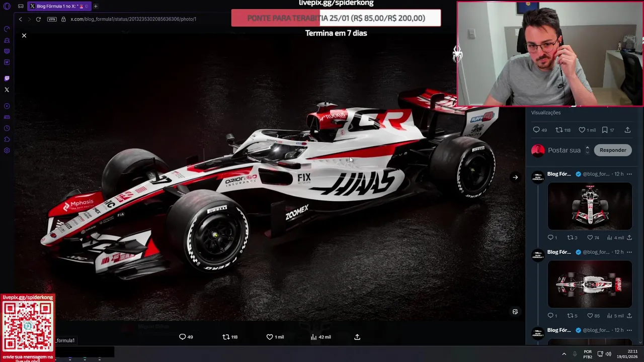The width and height of the screenshot is (644, 362).
Task: Open your avatar beside Postar sua
Action: click(x=538, y=150)
